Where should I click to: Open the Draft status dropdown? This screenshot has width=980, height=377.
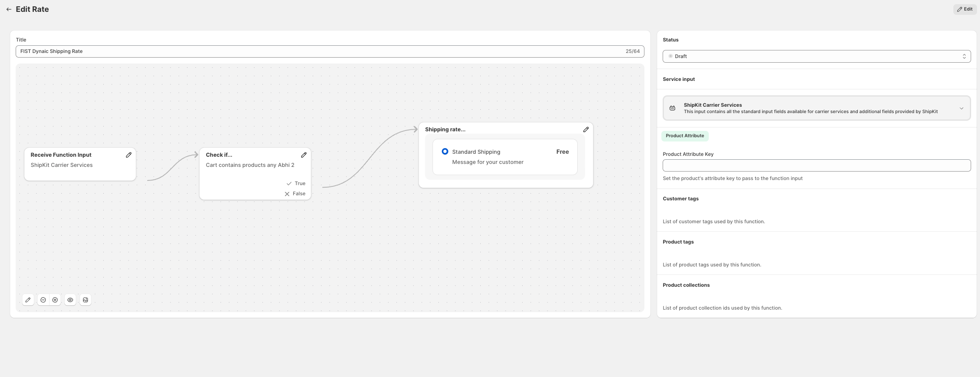point(816,56)
